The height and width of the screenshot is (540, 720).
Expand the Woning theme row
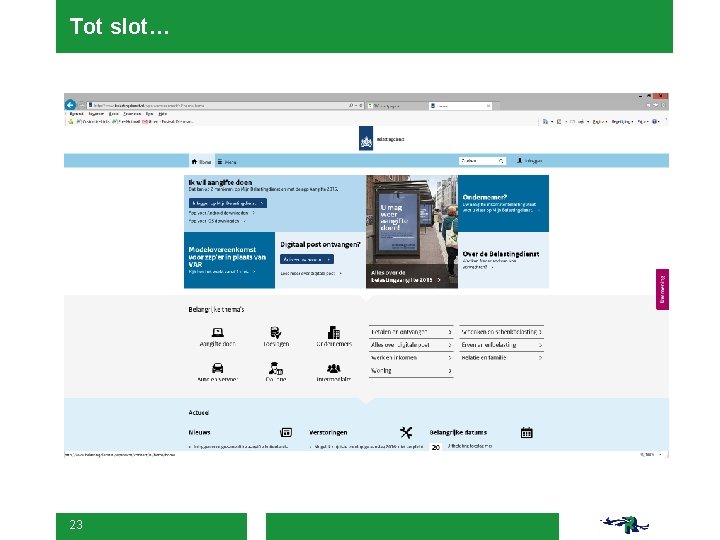(x=411, y=371)
